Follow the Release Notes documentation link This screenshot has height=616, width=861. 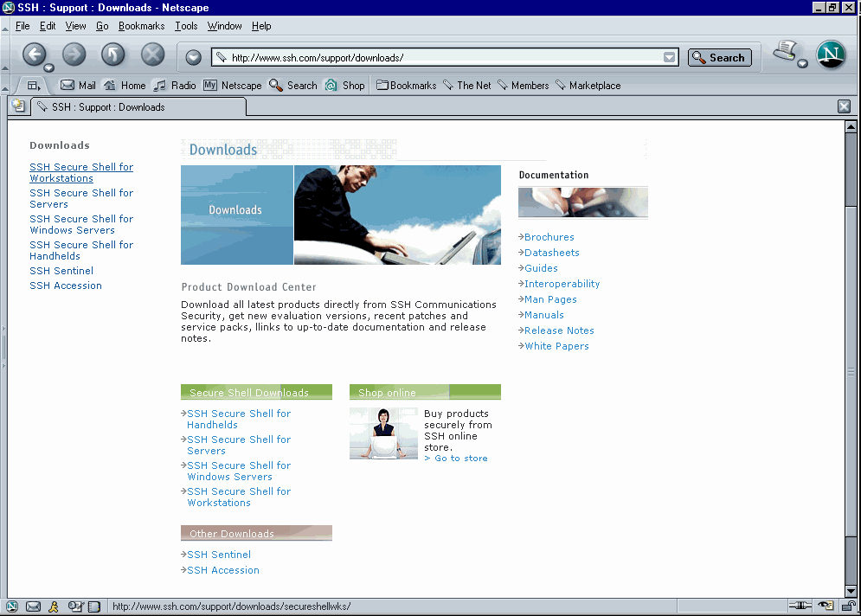tap(559, 330)
